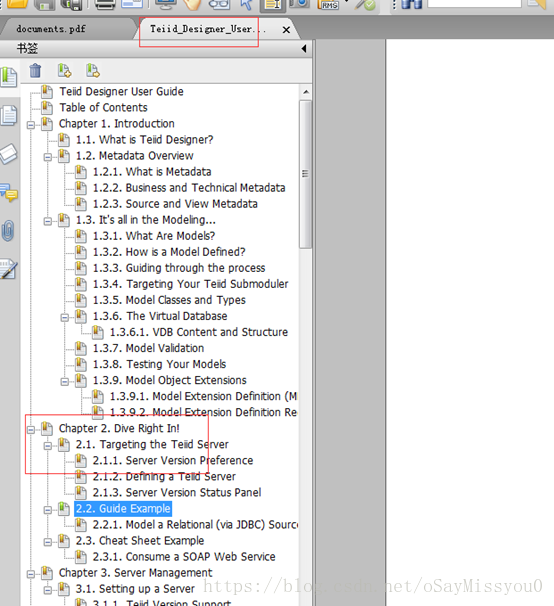Screen dimensions: 554x606
Task: Open 1.3.9.1. Model Extension Definition bookmark
Action: [203, 396]
